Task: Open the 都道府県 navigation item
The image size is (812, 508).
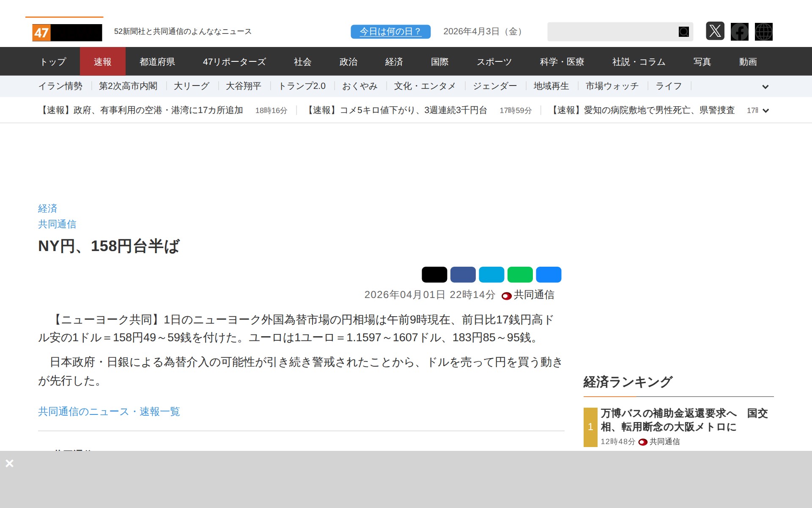Action: click(157, 62)
